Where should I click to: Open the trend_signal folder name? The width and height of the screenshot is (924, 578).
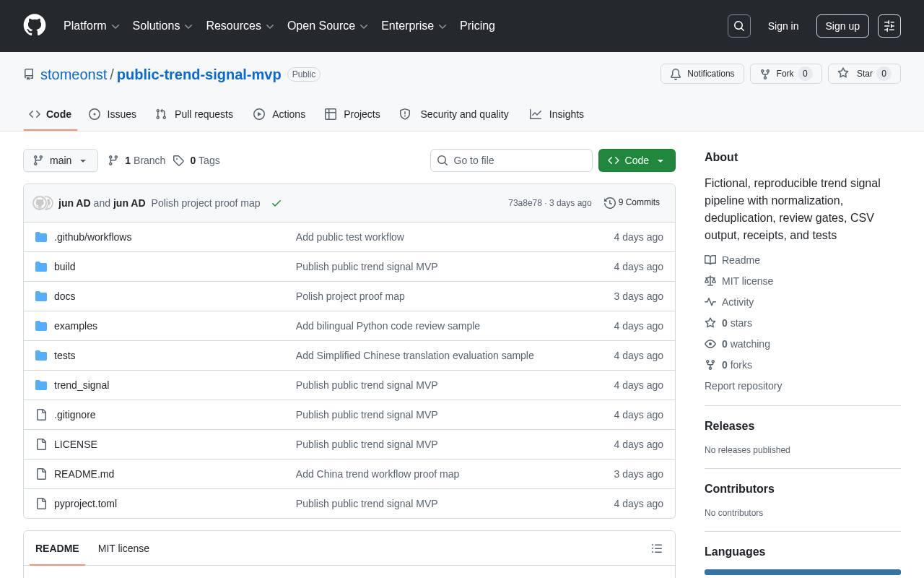[82, 385]
